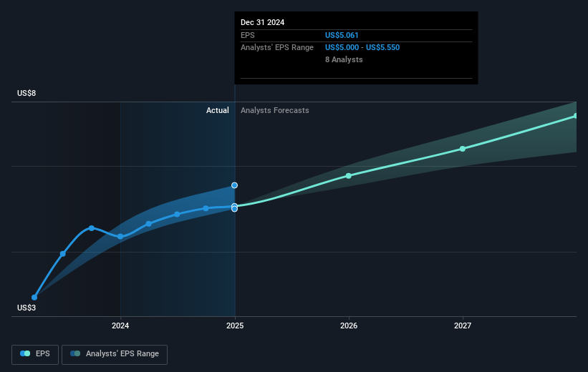Click the 2025 x-axis label
Screen dimensions: 588x372
tap(235, 325)
